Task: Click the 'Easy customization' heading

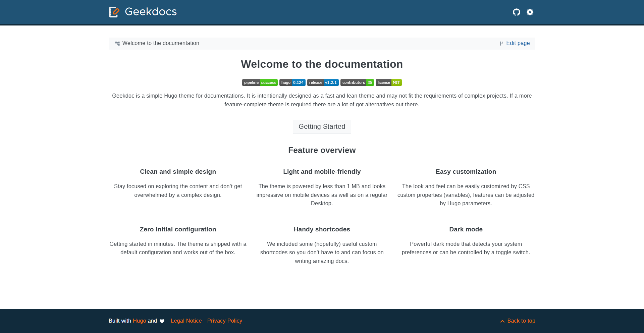Action: pyautogui.click(x=466, y=172)
